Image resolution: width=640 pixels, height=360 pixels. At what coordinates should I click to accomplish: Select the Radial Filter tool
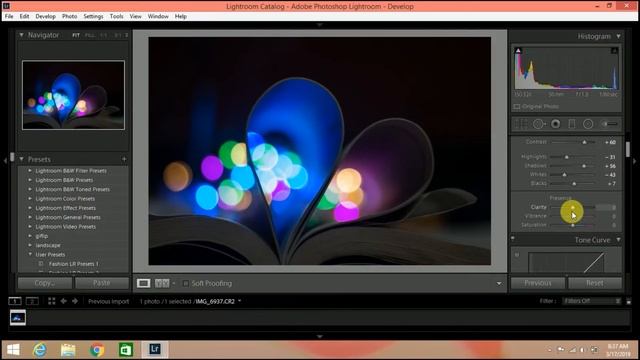point(588,124)
